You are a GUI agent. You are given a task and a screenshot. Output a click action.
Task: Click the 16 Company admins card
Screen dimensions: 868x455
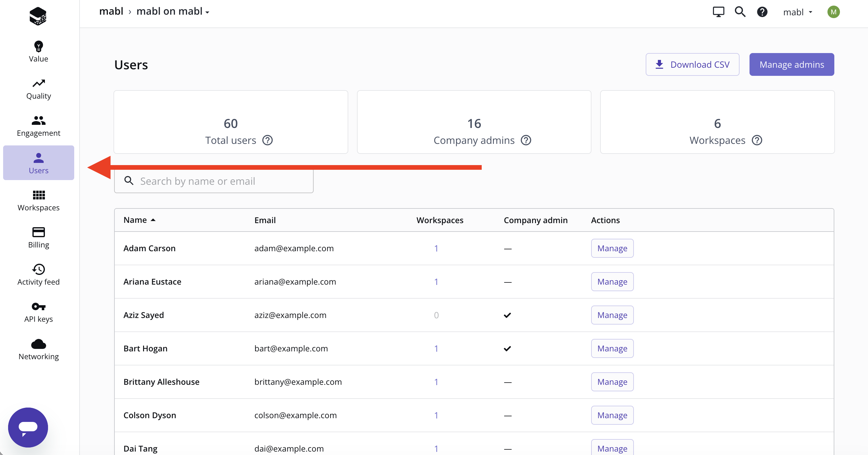pos(474,122)
